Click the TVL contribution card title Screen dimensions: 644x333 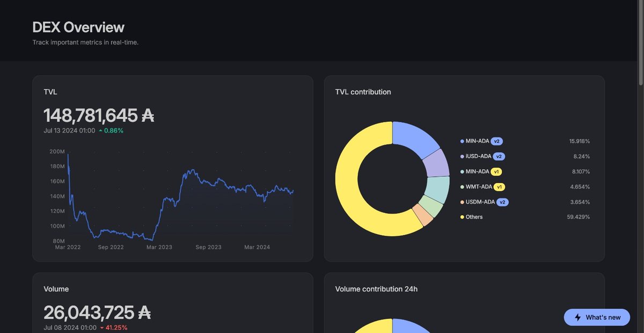363,92
